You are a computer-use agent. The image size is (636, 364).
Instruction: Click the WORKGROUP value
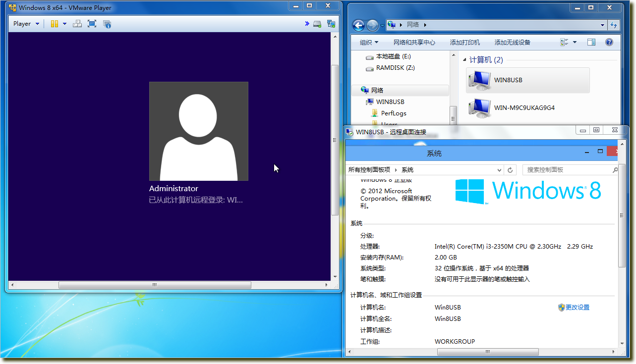pyautogui.click(x=455, y=342)
